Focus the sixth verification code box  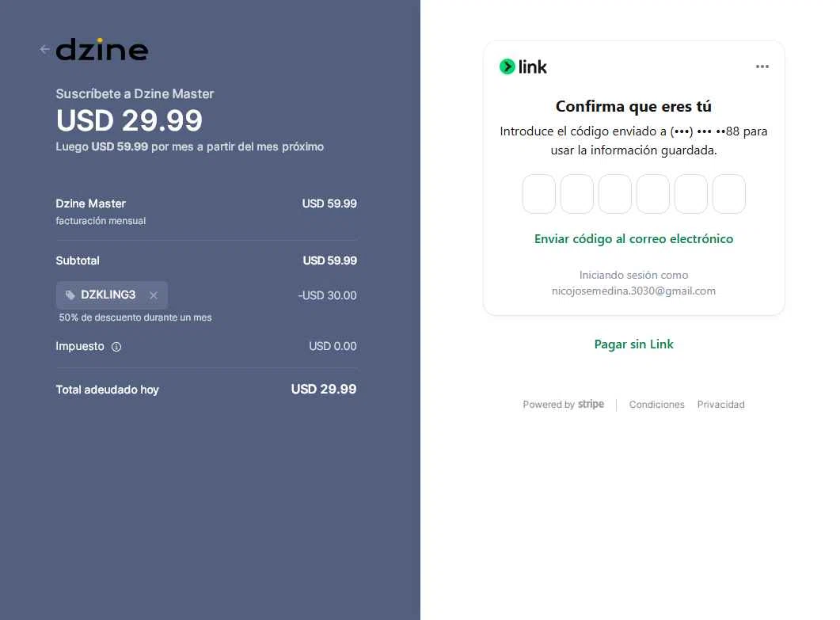(x=729, y=194)
